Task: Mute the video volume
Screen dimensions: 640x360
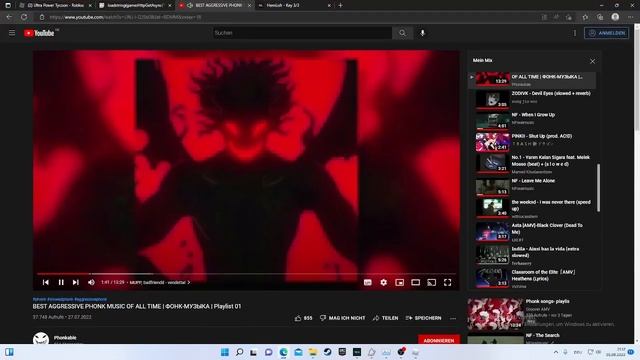Action: (x=91, y=282)
